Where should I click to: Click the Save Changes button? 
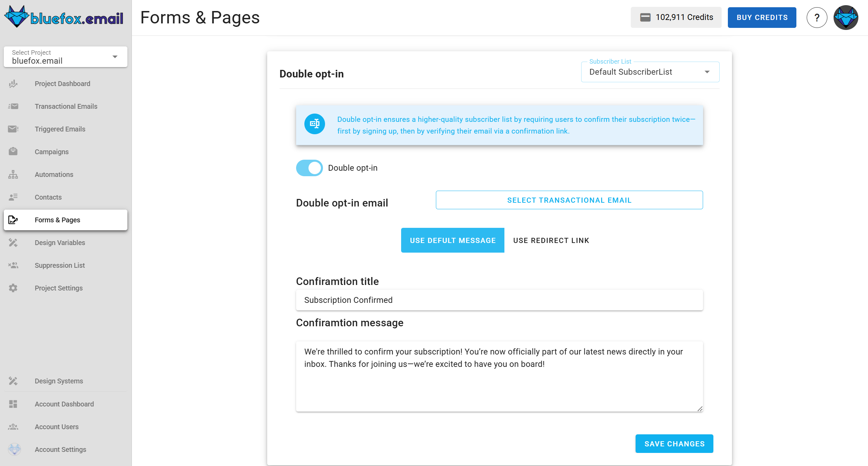click(x=674, y=444)
